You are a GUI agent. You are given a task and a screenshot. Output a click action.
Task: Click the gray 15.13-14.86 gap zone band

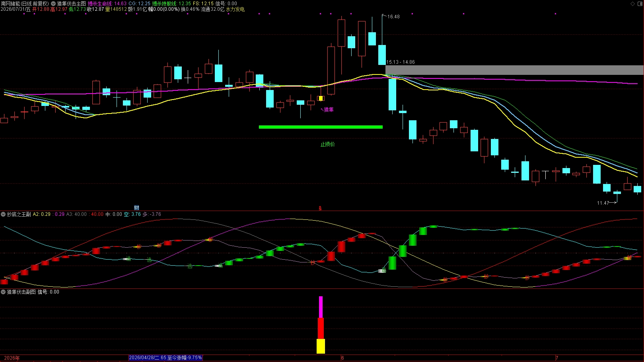514,70
